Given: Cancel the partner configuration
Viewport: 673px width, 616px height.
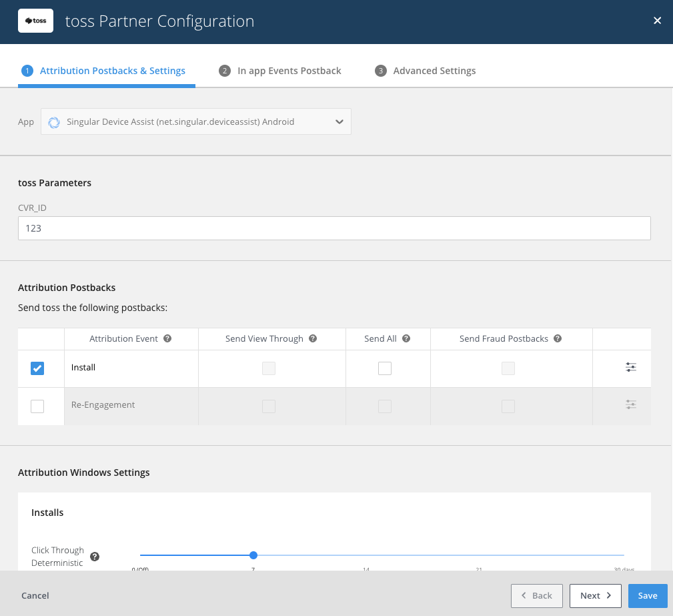Looking at the screenshot, I should click(x=35, y=595).
